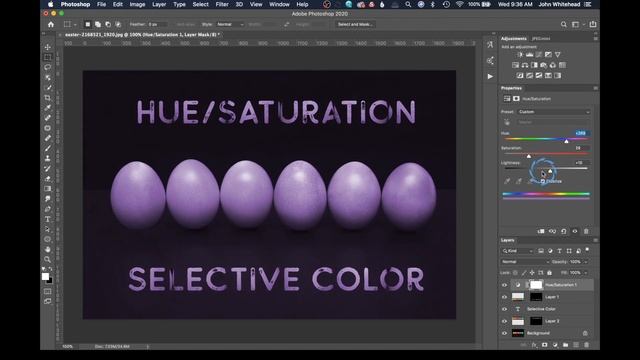Open the Style dropdown set to Normal

pyautogui.click(x=230, y=24)
